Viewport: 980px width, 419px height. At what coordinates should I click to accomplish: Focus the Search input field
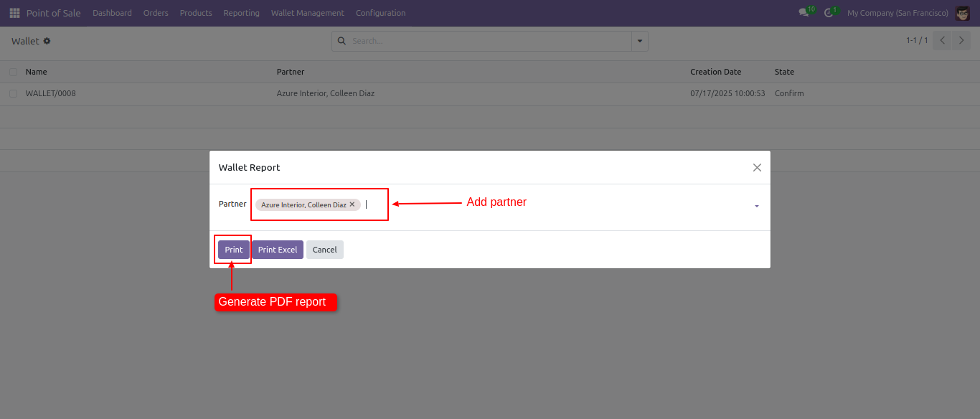488,42
